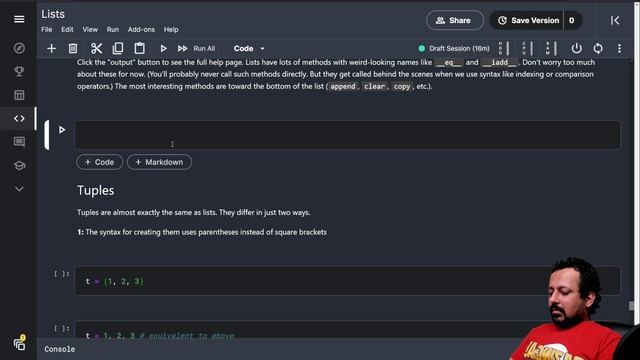Image resolution: width=640 pixels, height=360 pixels.
Task: Open active events icon at bottom-left
Action: [x=19, y=343]
